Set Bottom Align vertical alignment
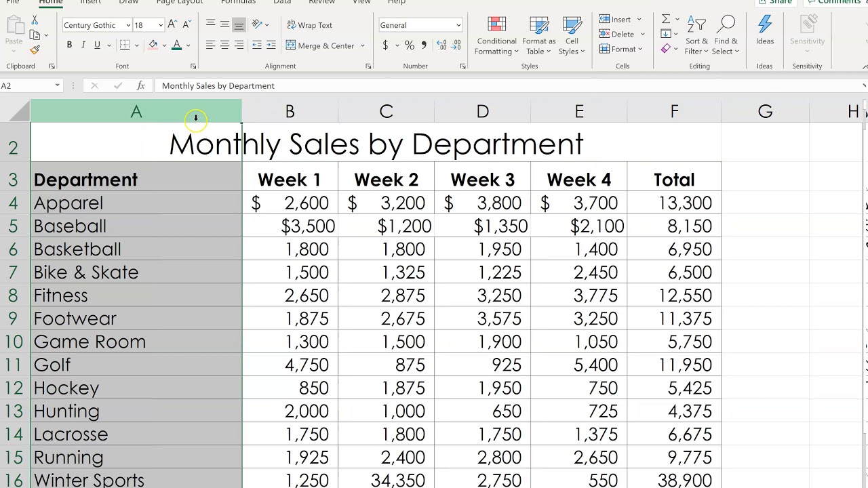Screen dimensions: 868x488 [x=239, y=25]
